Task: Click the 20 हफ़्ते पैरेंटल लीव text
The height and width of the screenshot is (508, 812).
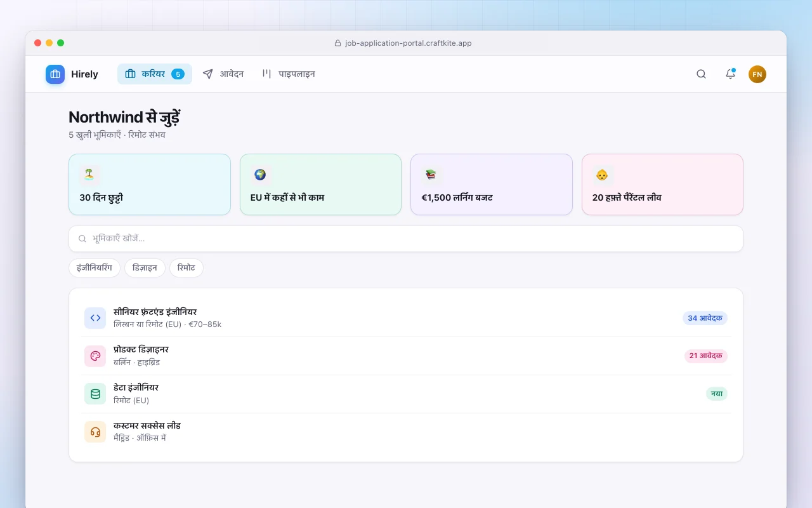Action: pos(627,197)
